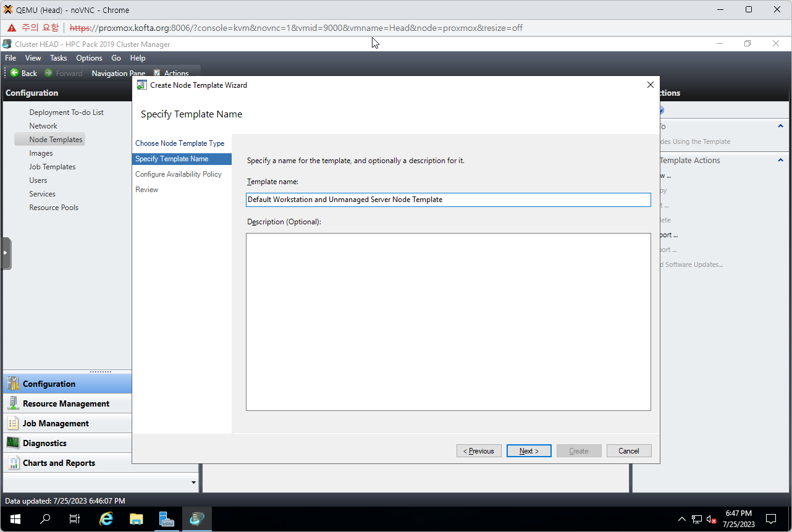Click inside the Template name field
The height and width of the screenshot is (532, 792).
[448, 200]
